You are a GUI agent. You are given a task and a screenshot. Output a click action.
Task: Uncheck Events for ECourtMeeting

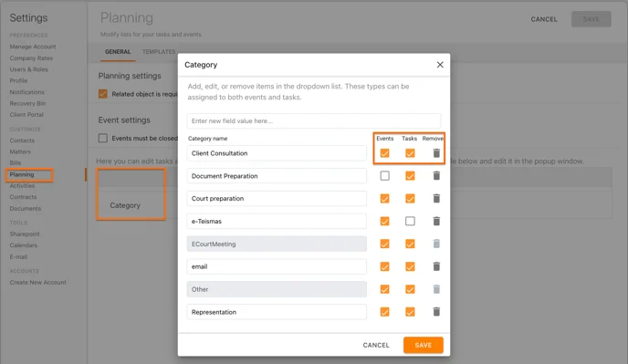click(x=385, y=244)
